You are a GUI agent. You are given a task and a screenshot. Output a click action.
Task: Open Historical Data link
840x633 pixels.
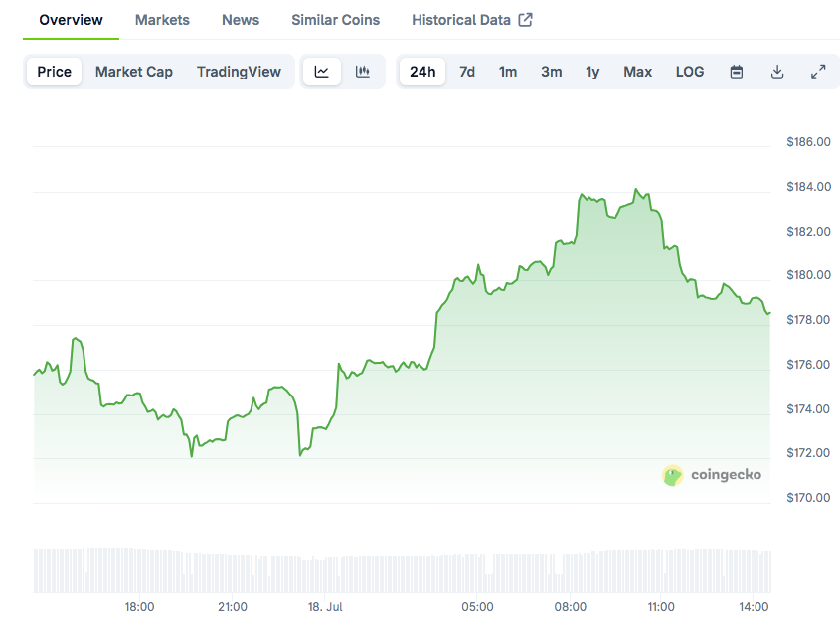click(461, 20)
